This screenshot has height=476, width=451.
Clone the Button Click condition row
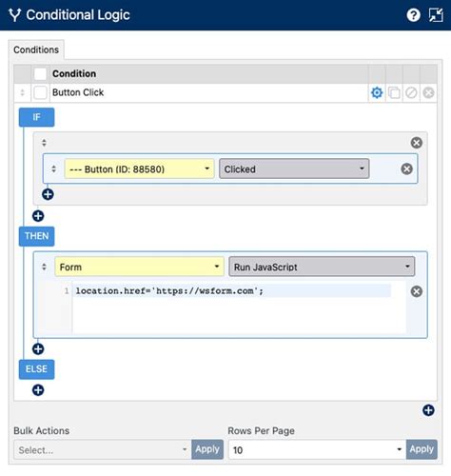point(394,93)
